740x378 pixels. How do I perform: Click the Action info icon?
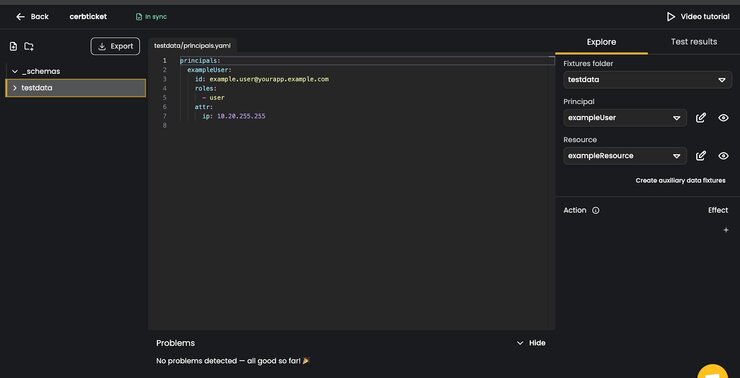[x=596, y=210]
